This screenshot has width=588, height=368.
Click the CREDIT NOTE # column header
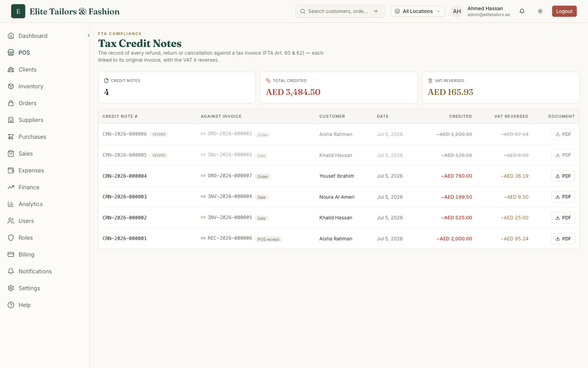coord(120,116)
